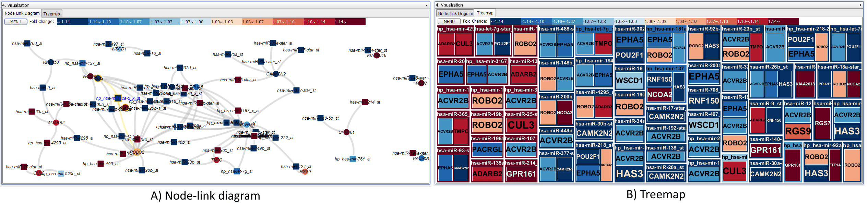Select the highlighted hp_hsa-mir-92a-2_x_st node
Viewport: 868px width, 203px height.
pos(118,98)
